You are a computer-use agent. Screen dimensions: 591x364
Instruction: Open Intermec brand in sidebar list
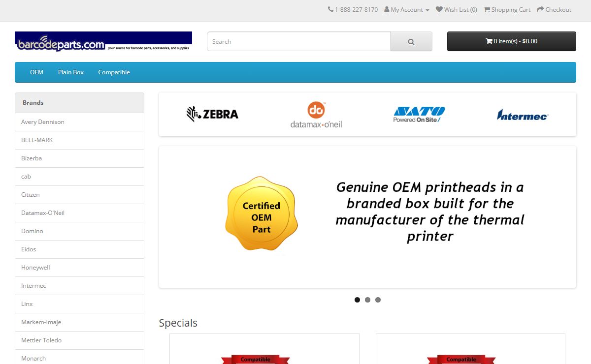click(79, 286)
